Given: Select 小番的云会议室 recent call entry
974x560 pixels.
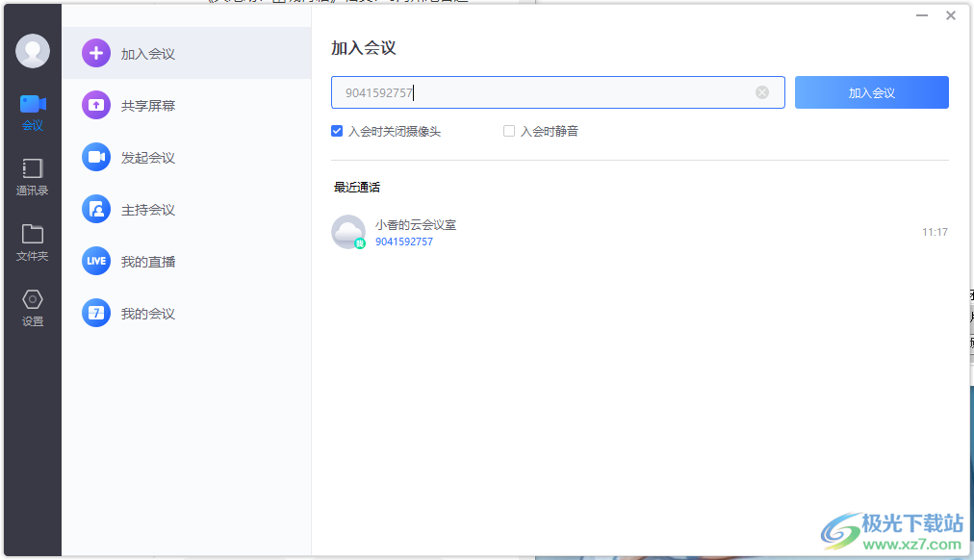Looking at the screenshot, I should [x=416, y=225].
